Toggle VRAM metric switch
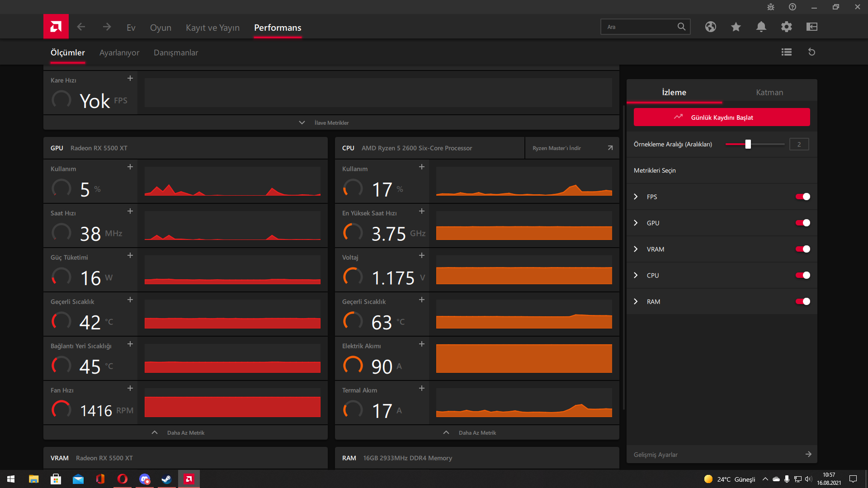The image size is (868, 488). (803, 249)
